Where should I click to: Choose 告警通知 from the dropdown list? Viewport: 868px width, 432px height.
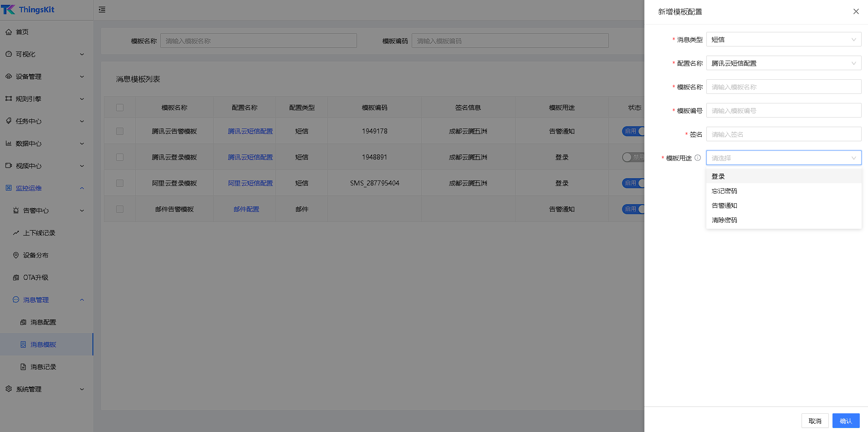click(x=725, y=206)
